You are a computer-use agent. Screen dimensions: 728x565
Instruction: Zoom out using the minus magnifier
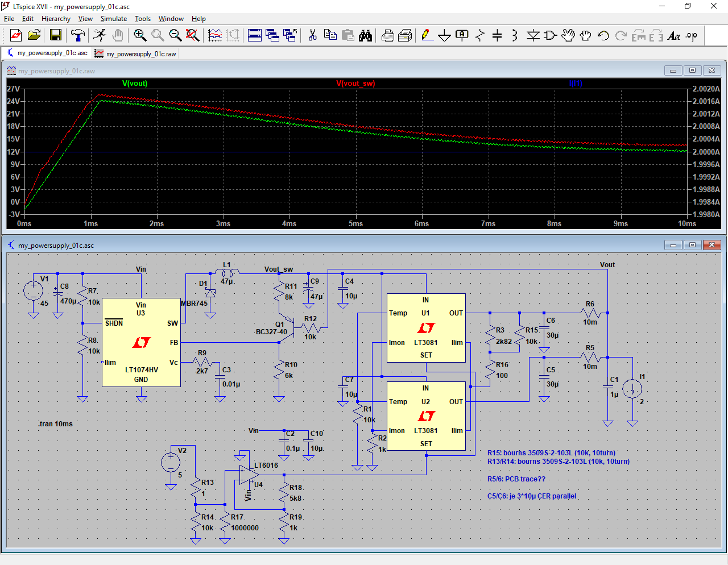175,35
